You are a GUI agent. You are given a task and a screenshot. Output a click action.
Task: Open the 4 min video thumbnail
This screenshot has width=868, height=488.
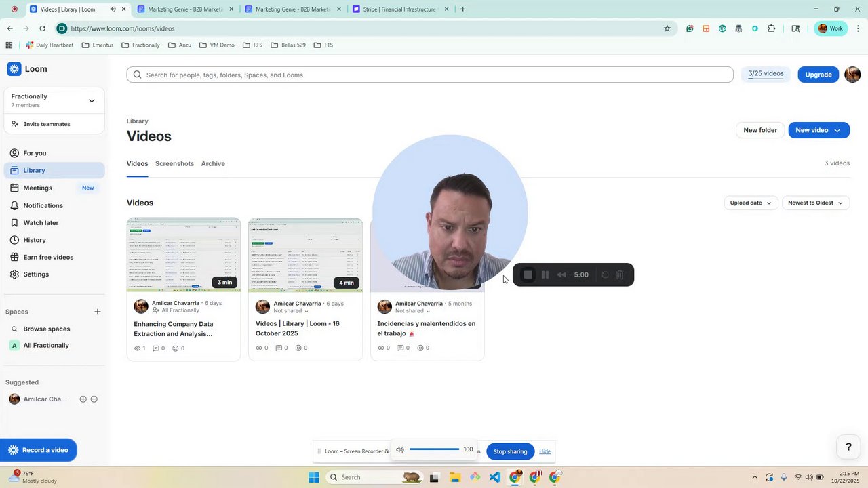[x=306, y=255]
